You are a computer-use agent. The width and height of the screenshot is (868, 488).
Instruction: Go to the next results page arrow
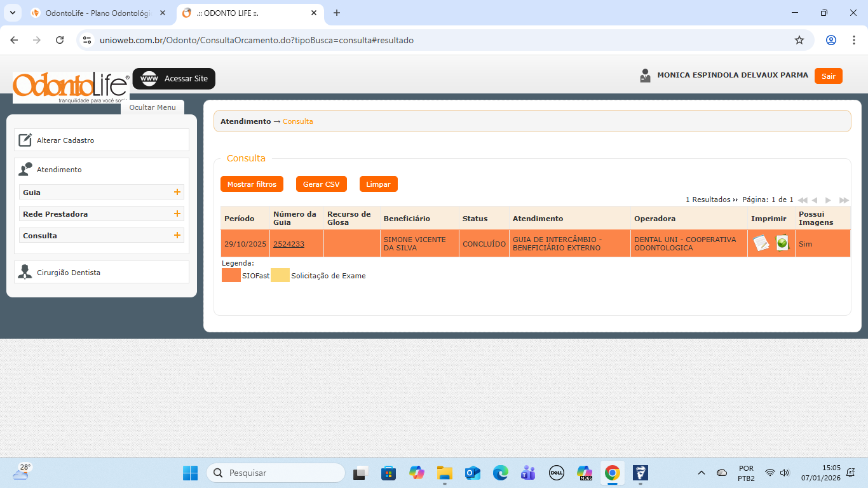[828, 200]
